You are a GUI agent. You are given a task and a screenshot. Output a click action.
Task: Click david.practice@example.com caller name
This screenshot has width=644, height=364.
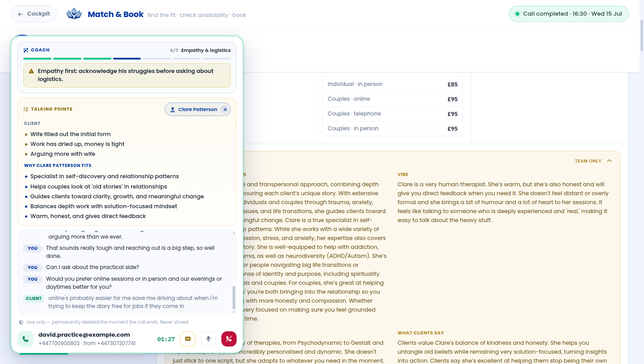[x=84, y=334]
